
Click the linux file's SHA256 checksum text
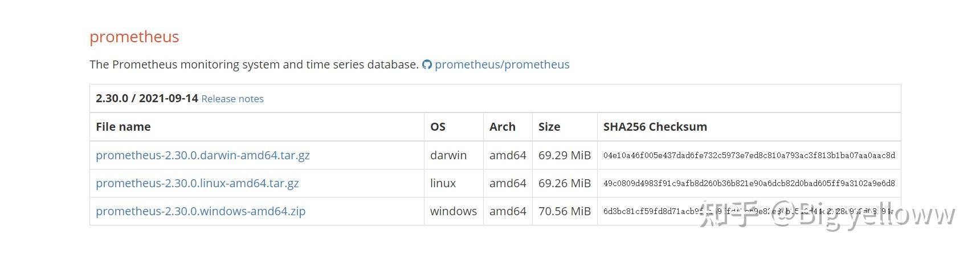click(x=749, y=183)
